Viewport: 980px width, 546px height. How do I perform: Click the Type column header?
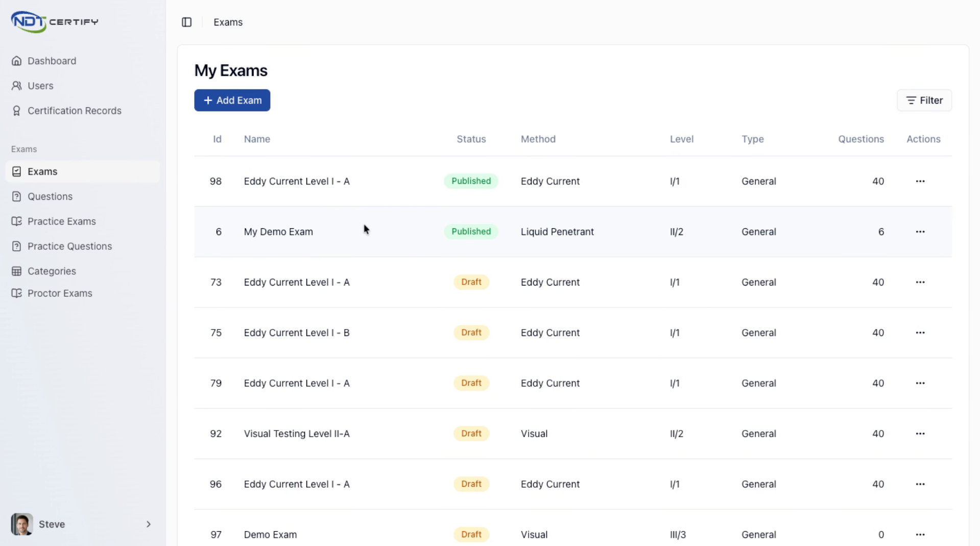pos(752,139)
